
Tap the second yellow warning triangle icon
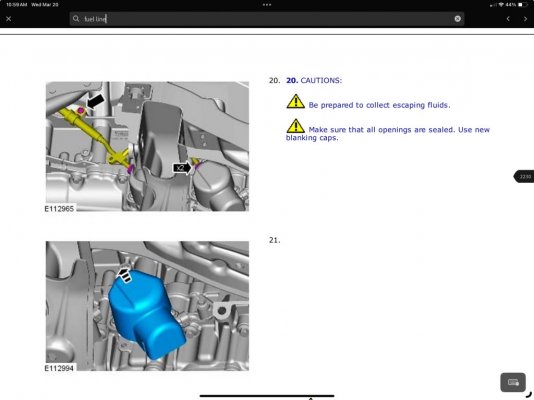point(296,126)
